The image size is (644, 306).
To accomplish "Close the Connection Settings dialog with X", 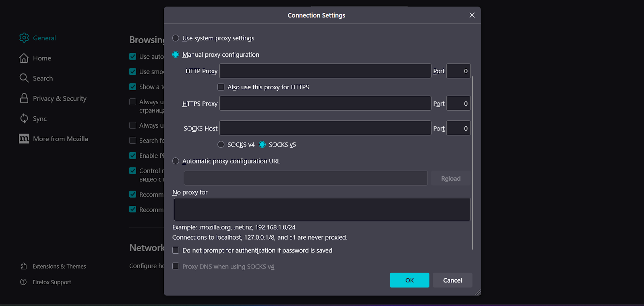I will pos(472,15).
